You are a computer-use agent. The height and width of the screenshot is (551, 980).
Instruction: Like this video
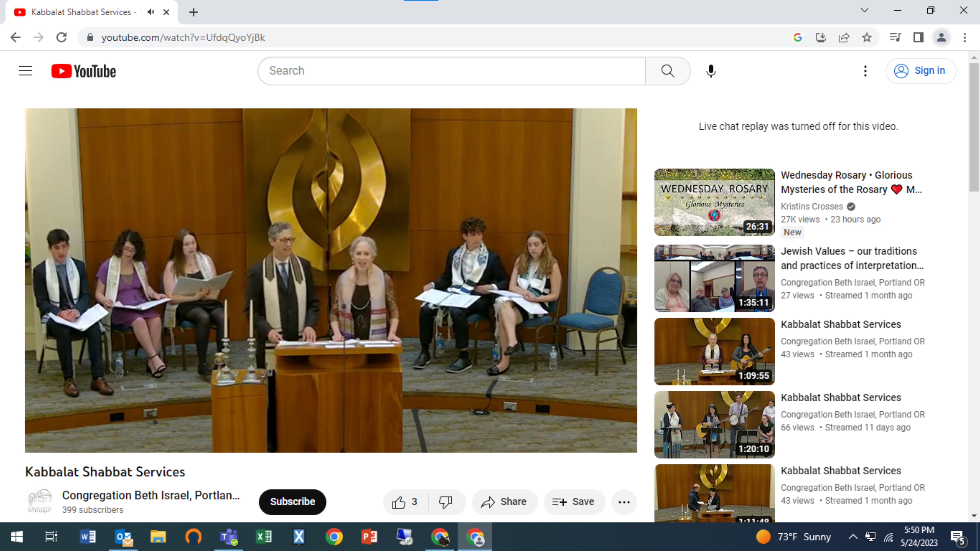(406, 502)
